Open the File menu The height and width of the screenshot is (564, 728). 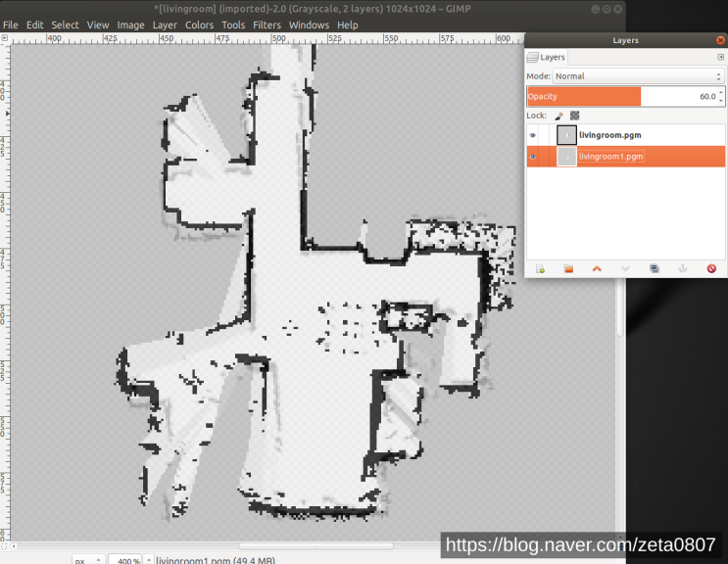[x=10, y=25]
